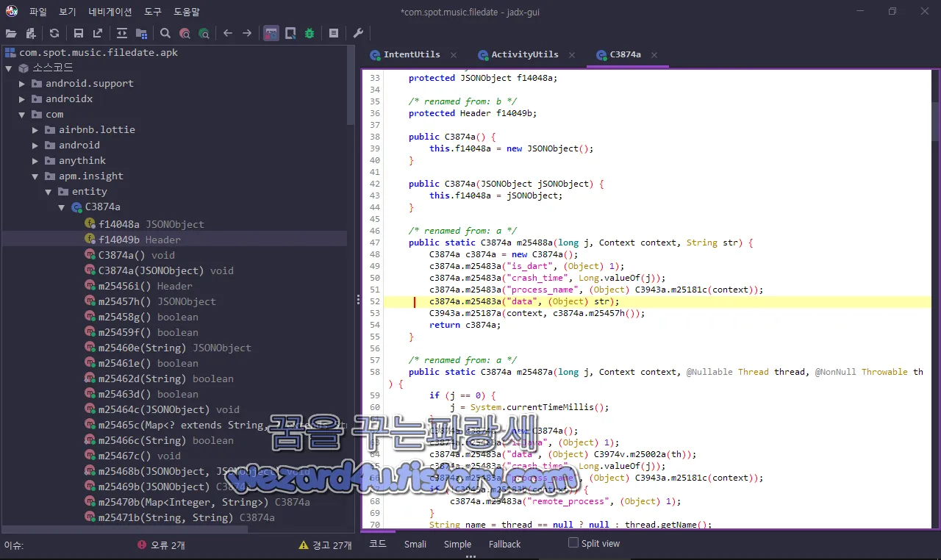This screenshot has height=560, width=941.
Task: Close the IntentUtils tab
Action: coord(454,55)
